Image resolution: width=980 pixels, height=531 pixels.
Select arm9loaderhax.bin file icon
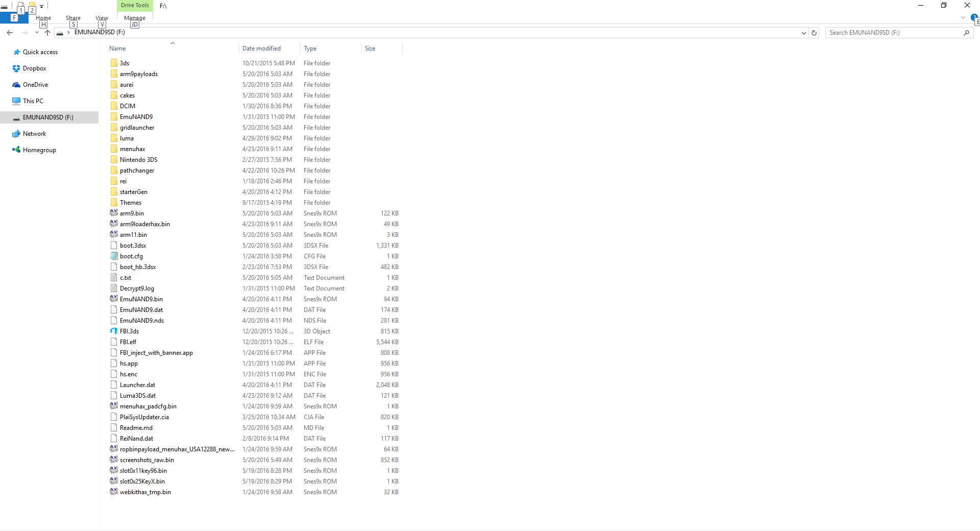[x=114, y=224]
